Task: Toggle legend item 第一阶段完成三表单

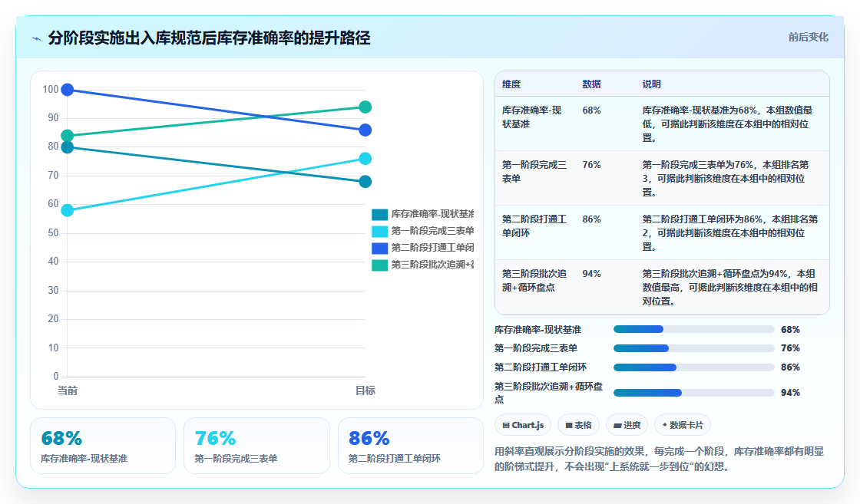Action: (423, 231)
